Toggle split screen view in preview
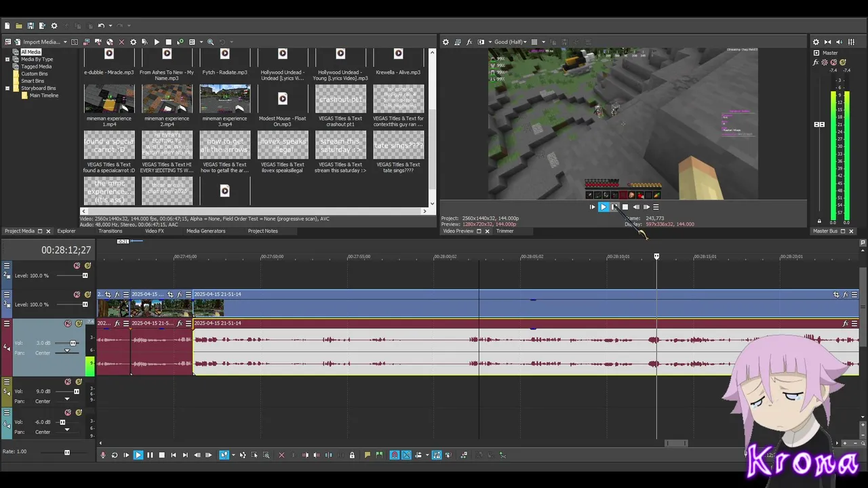Image resolution: width=868 pixels, height=488 pixels. click(481, 42)
